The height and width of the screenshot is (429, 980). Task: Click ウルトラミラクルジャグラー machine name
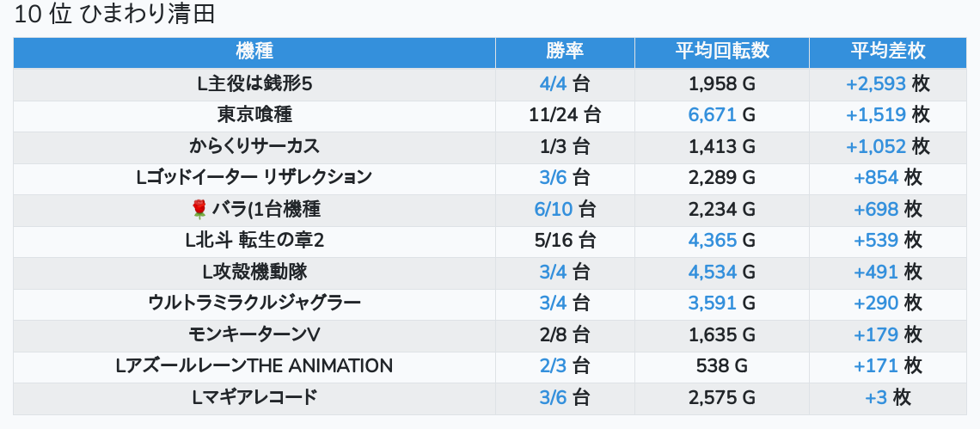pyautogui.click(x=254, y=303)
